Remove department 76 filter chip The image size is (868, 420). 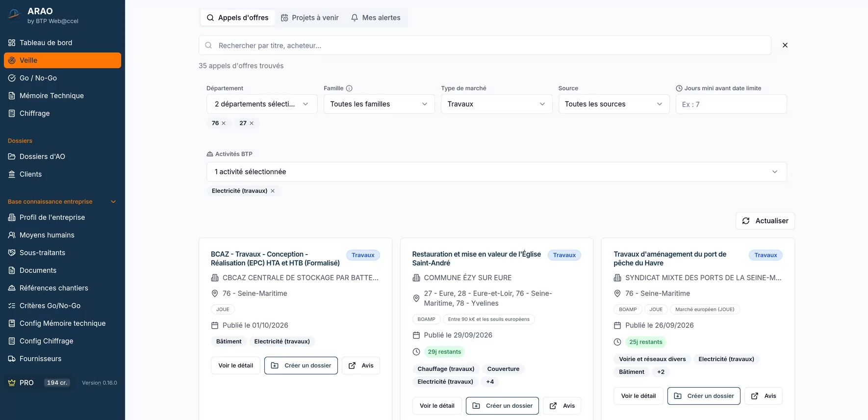pos(224,123)
